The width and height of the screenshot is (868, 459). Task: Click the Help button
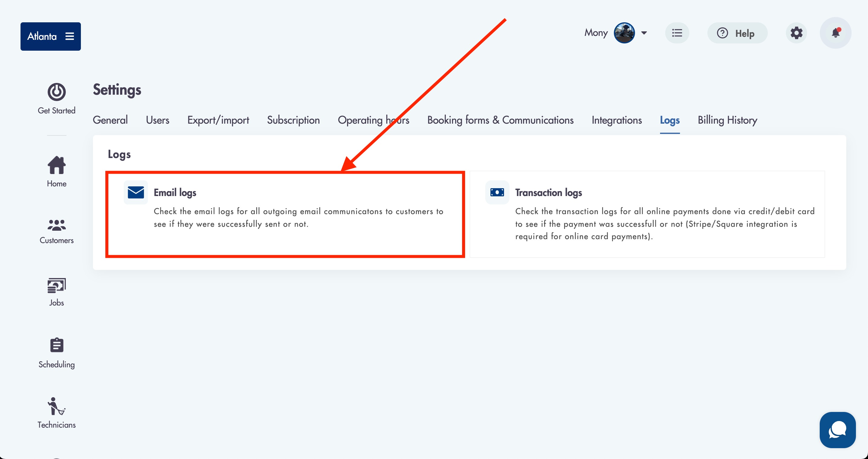[x=737, y=33]
